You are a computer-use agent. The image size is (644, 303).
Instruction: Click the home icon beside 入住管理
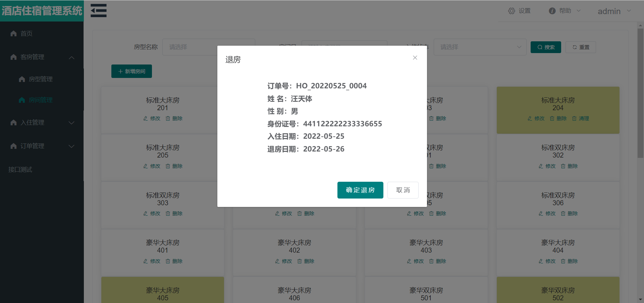pyautogui.click(x=13, y=123)
